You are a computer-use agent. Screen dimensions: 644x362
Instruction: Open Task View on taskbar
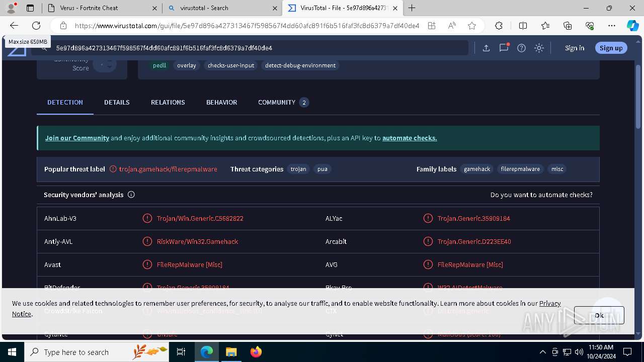tap(181, 352)
